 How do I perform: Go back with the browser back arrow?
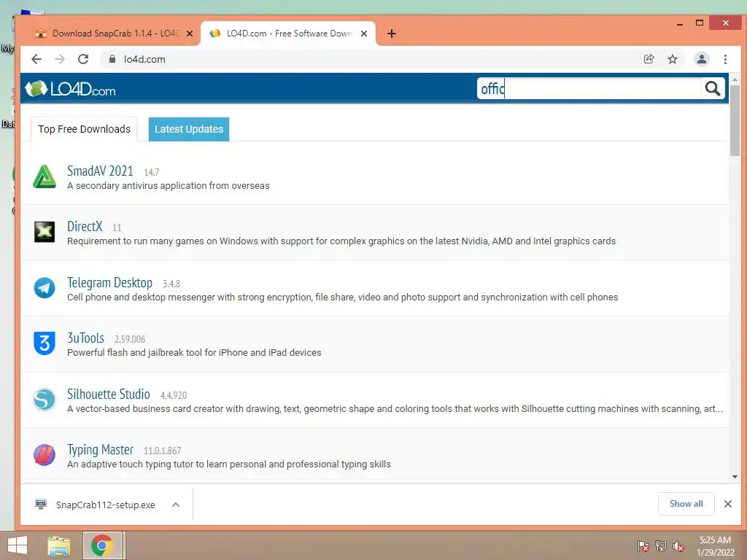pyautogui.click(x=36, y=59)
